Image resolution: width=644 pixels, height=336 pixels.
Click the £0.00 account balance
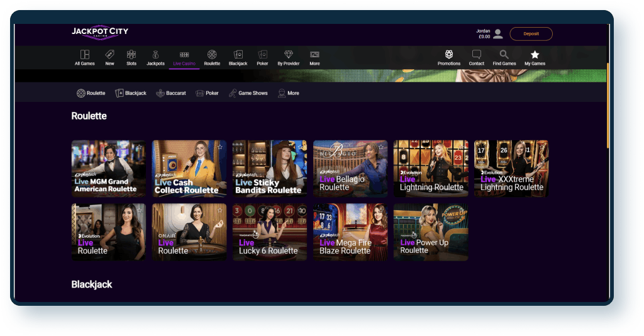[484, 36]
